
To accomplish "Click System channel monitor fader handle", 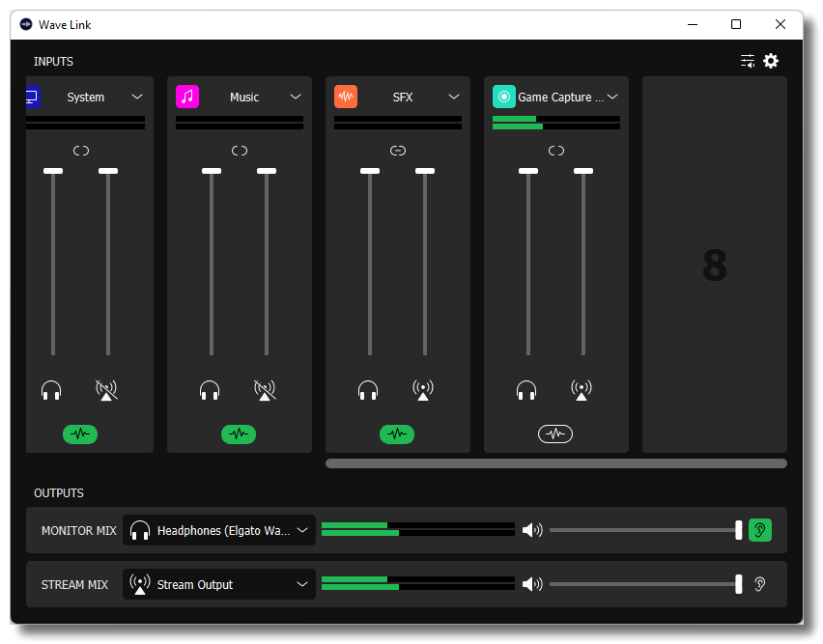I will (x=53, y=171).
